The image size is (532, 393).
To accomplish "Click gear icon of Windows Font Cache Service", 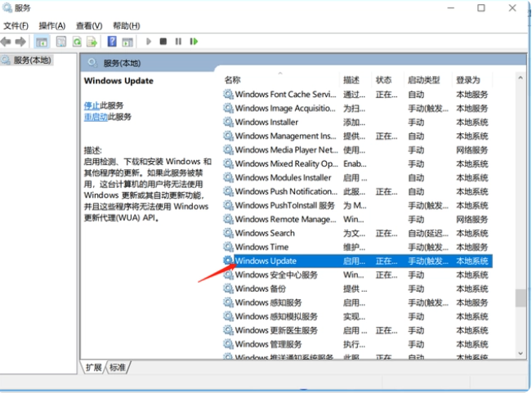I will pyautogui.click(x=228, y=94).
